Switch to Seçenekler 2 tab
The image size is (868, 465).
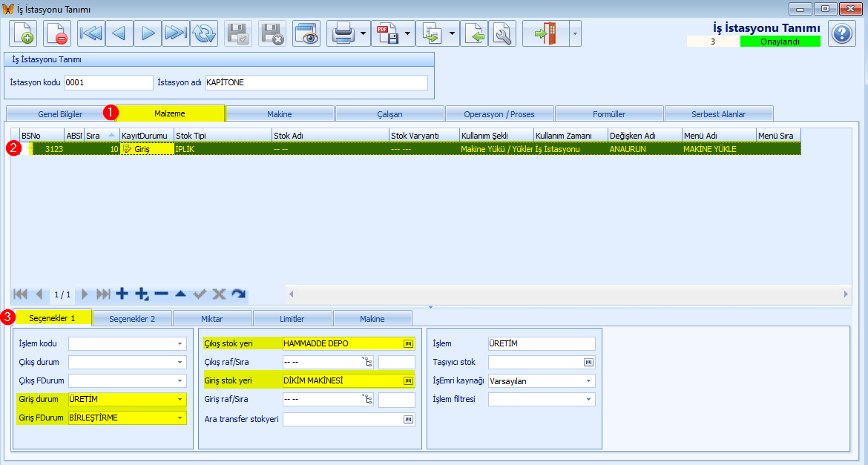coord(132,319)
